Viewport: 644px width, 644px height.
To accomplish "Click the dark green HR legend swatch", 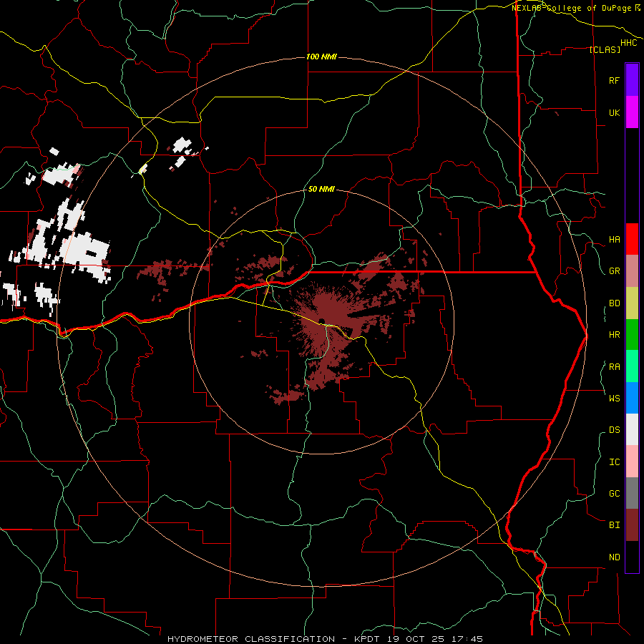I will [x=632, y=335].
